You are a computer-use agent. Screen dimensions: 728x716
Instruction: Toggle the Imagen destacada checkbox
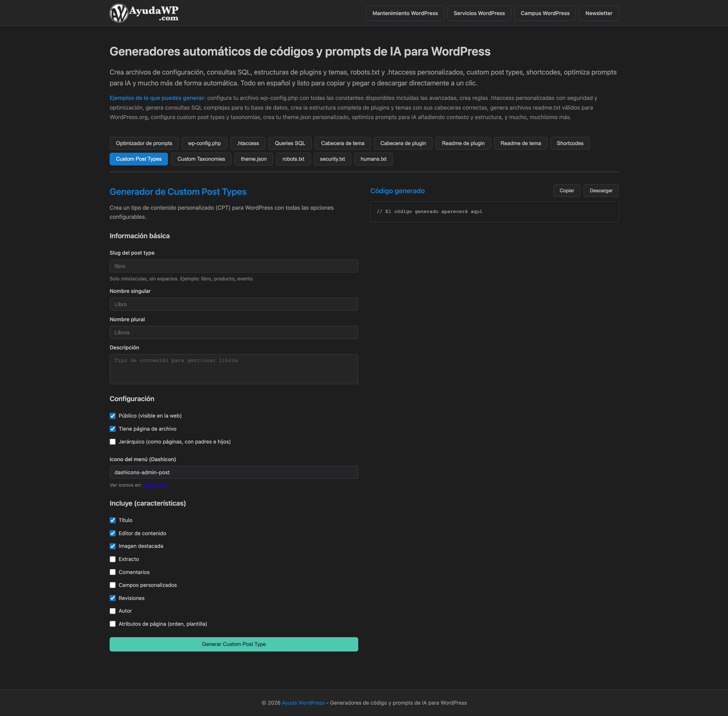click(x=112, y=546)
